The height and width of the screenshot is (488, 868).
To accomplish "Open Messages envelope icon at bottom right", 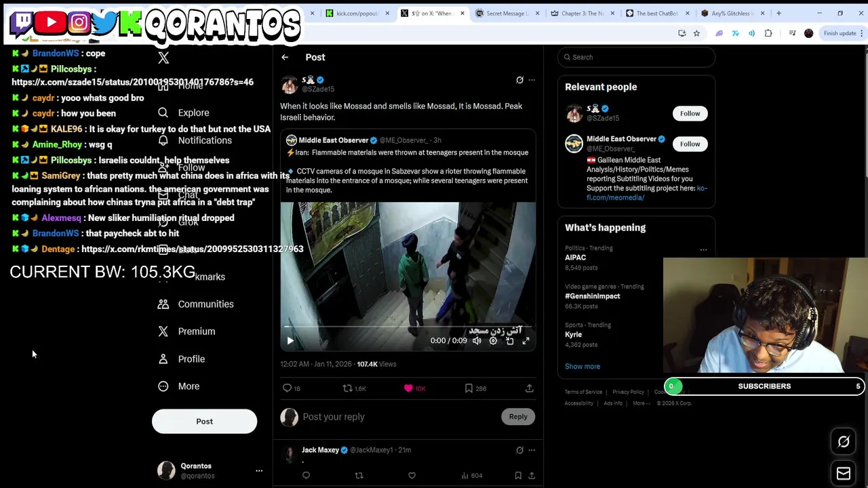I will [844, 474].
